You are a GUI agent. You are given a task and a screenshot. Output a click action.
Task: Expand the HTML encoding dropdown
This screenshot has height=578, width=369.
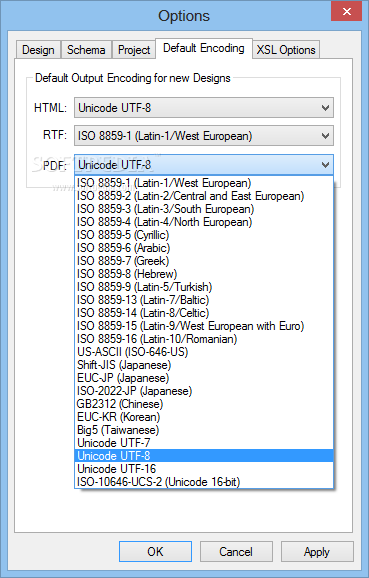point(204,108)
